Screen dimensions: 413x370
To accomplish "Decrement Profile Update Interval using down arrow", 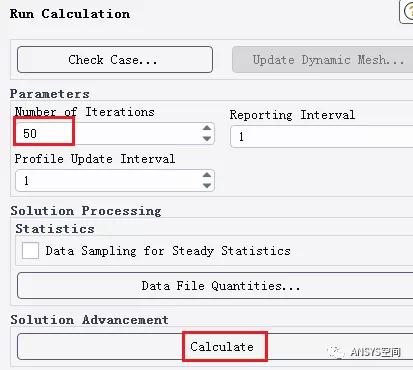I will (x=207, y=185).
